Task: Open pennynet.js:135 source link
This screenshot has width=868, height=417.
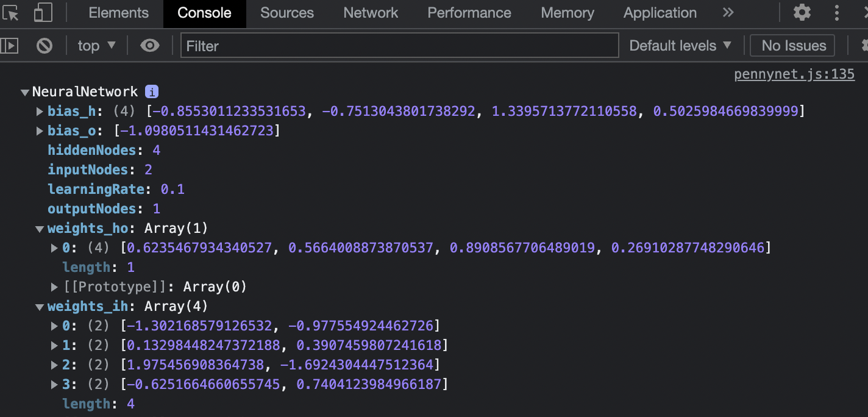Action: 794,74
